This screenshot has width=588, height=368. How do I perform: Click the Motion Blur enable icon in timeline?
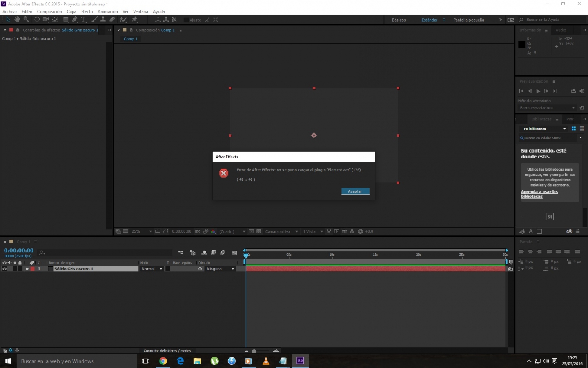223,253
